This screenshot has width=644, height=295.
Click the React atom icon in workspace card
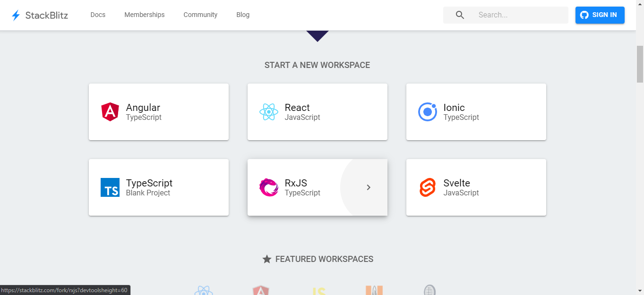pyautogui.click(x=269, y=112)
